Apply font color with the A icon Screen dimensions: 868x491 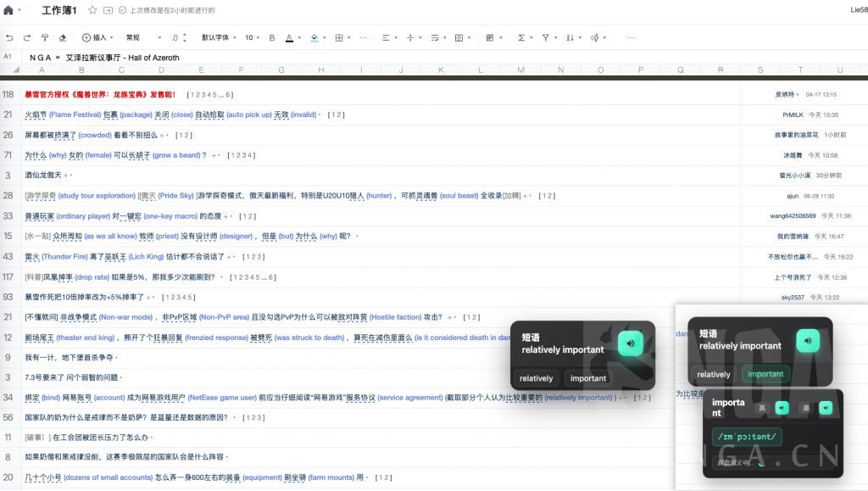pos(290,38)
